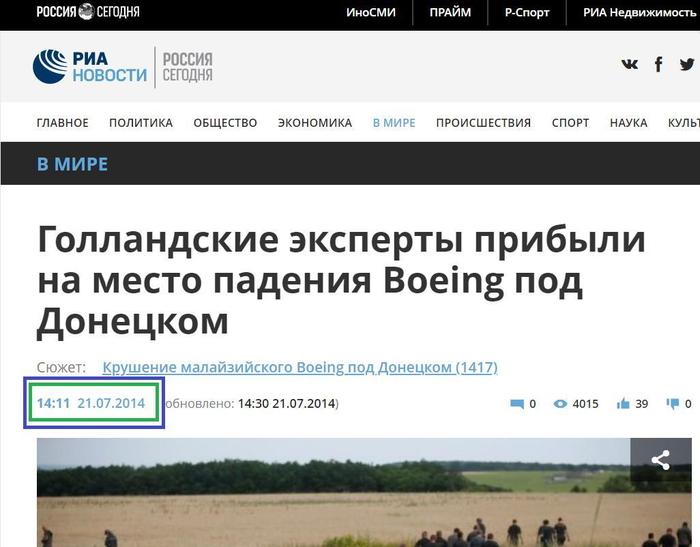Click the article photo of the field

[x=364, y=493]
